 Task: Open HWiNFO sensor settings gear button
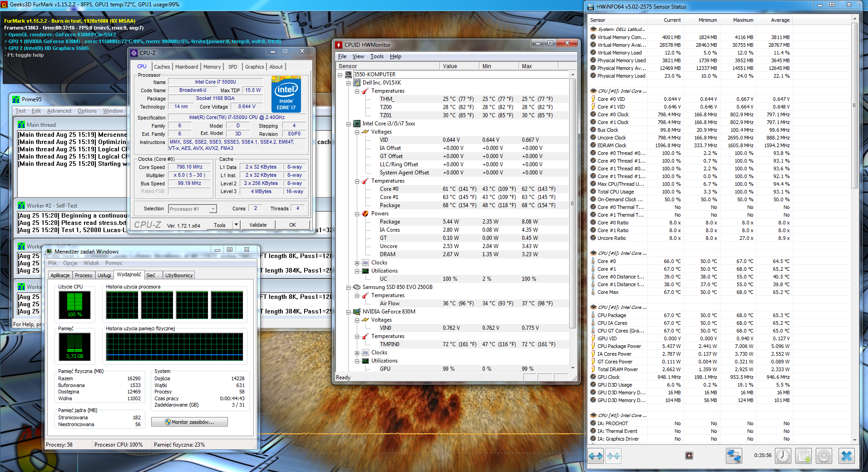[x=824, y=456]
